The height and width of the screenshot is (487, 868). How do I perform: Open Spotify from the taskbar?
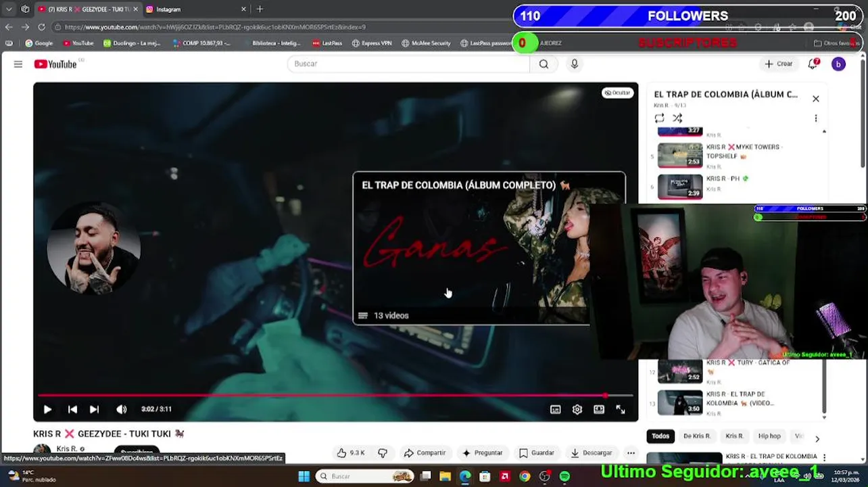(564, 476)
